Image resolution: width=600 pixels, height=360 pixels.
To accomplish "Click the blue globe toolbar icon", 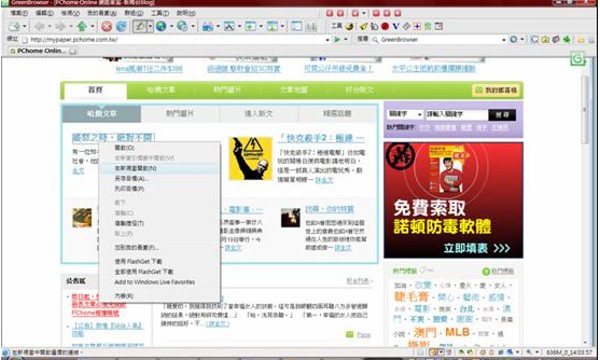I will click(x=161, y=26).
